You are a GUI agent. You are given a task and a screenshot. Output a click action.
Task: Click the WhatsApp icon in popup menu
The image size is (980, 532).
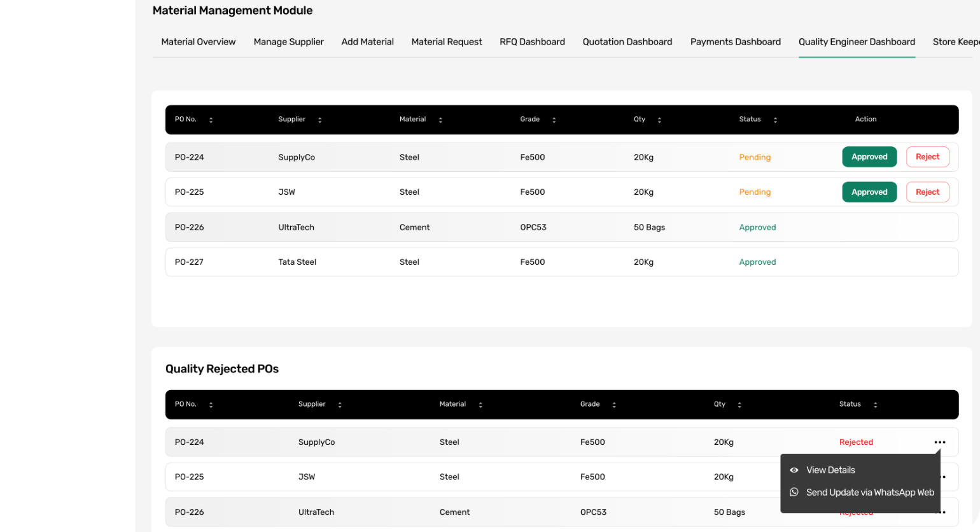pyautogui.click(x=794, y=492)
